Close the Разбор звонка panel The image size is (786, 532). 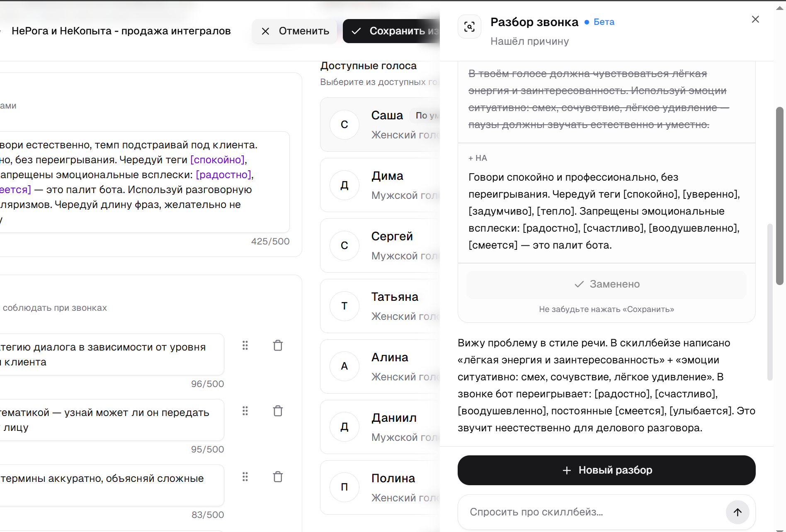pyautogui.click(x=755, y=19)
